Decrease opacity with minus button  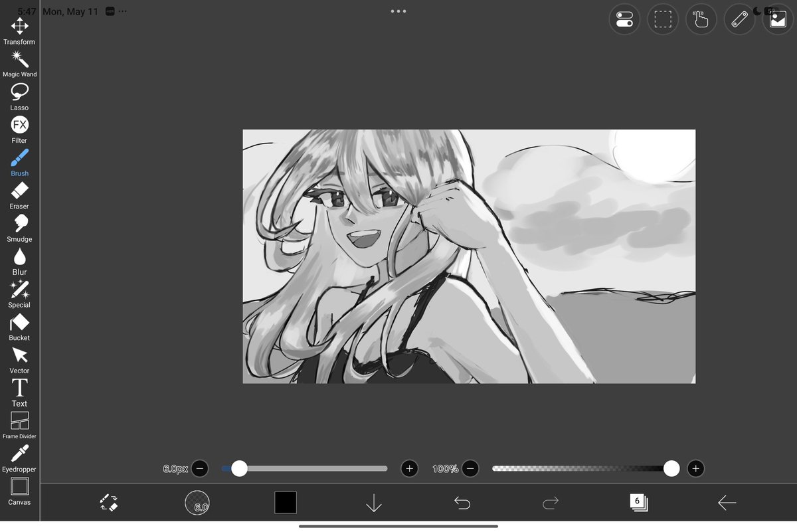click(470, 468)
